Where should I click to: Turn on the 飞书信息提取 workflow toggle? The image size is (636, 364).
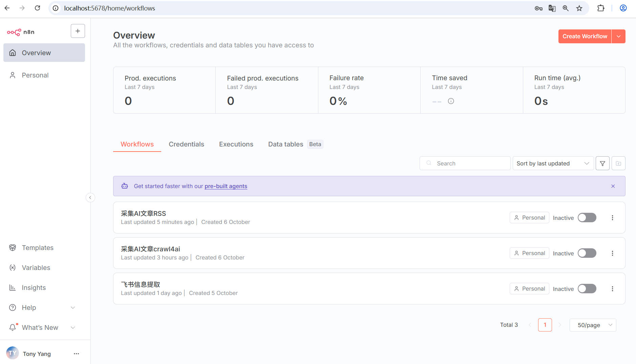tap(587, 289)
